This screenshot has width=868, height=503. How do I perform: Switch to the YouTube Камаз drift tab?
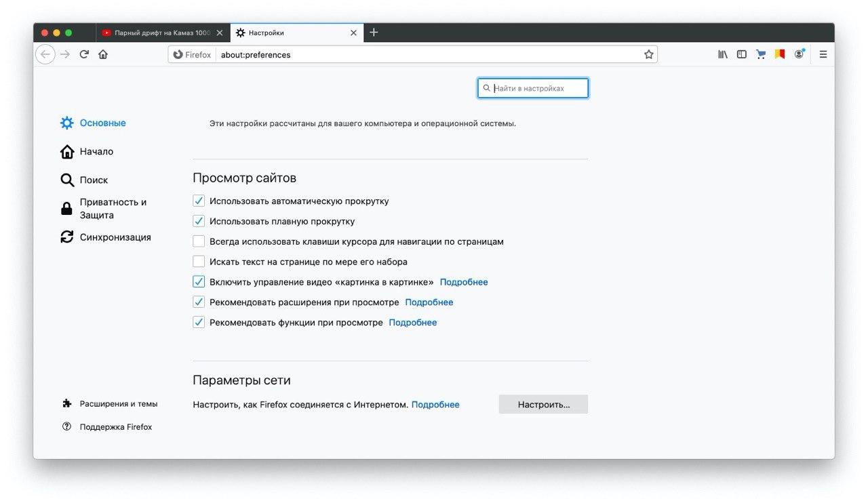tap(162, 33)
